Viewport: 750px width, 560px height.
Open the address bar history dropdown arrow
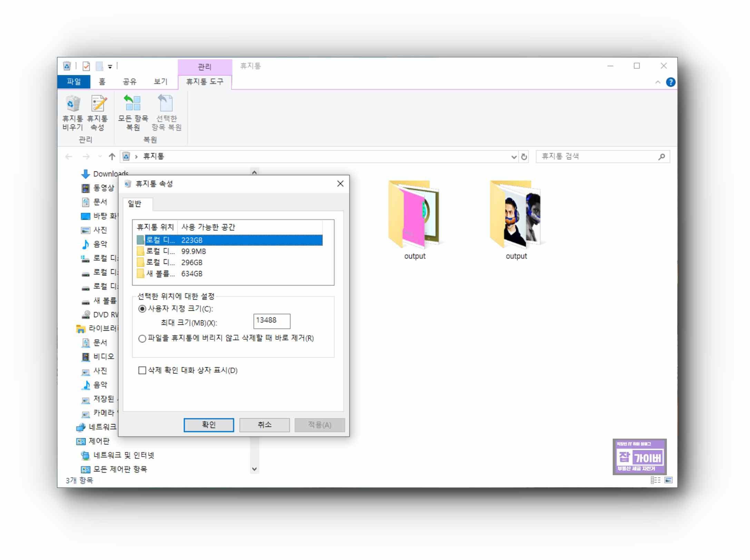click(x=513, y=157)
